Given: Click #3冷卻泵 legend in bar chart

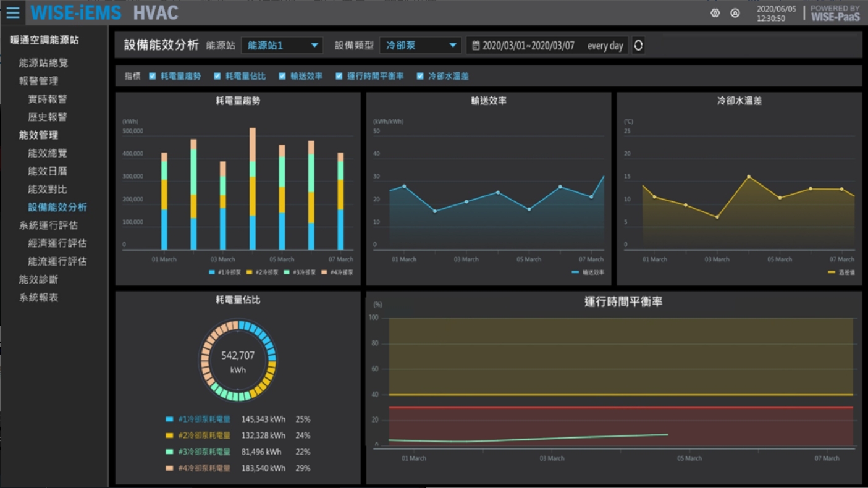Looking at the screenshot, I should (300, 272).
